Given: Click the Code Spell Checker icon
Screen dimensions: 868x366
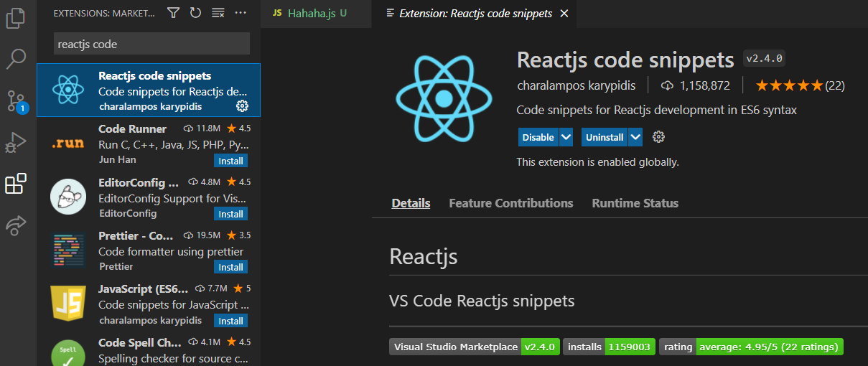Looking at the screenshot, I should pyautogui.click(x=68, y=352).
